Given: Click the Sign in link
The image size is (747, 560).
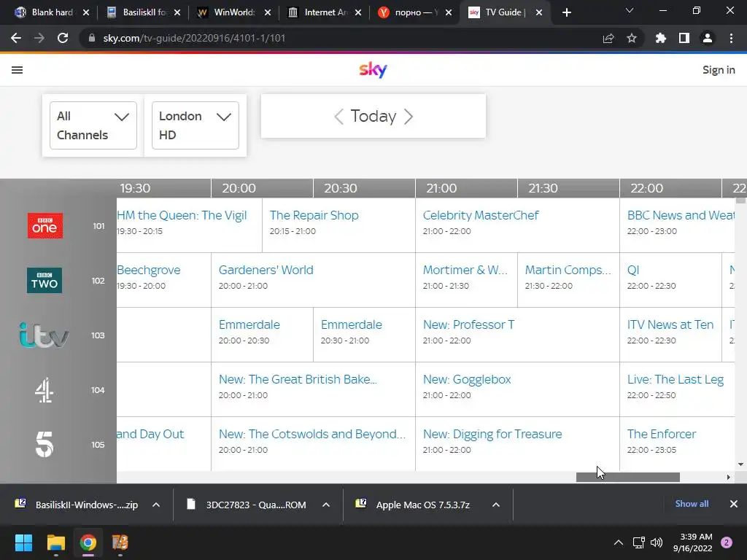Looking at the screenshot, I should tap(719, 70).
